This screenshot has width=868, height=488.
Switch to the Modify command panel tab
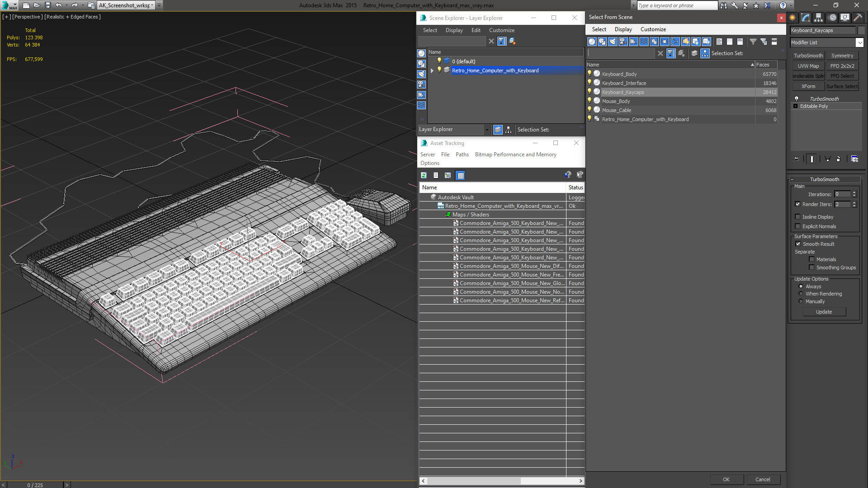(806, 18)
